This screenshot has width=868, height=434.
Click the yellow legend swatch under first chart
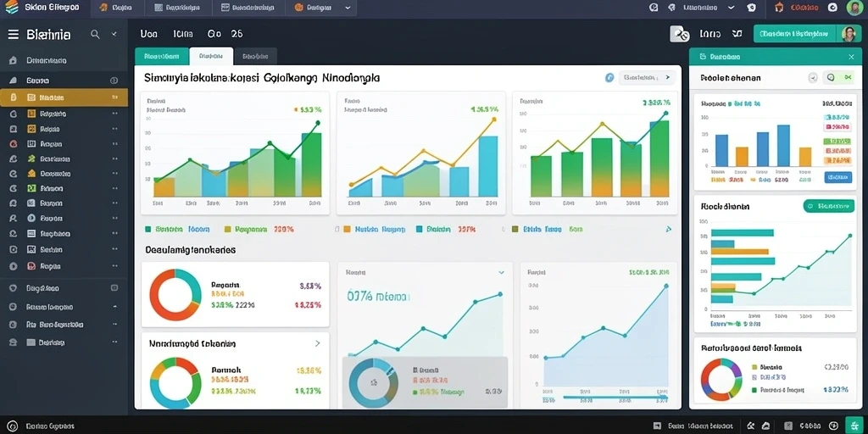click(227, 229)
